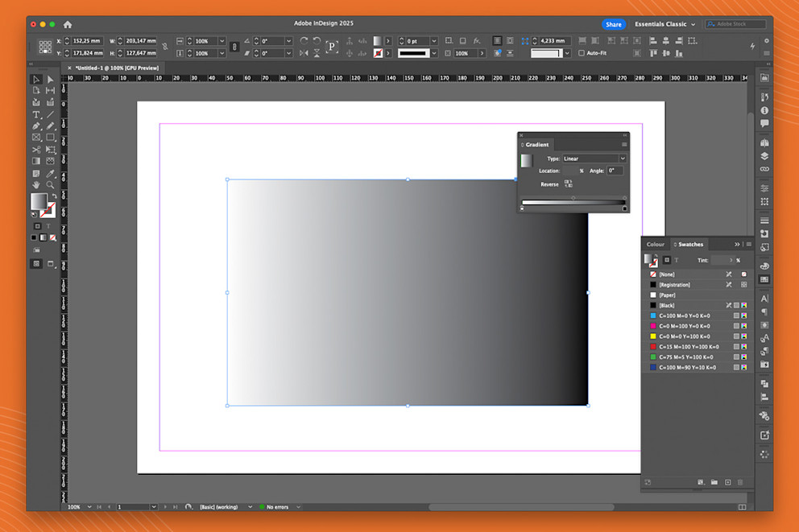Select the Gradient Swatch tool
This screenshot has width=799, height=532.
[37, 159]
